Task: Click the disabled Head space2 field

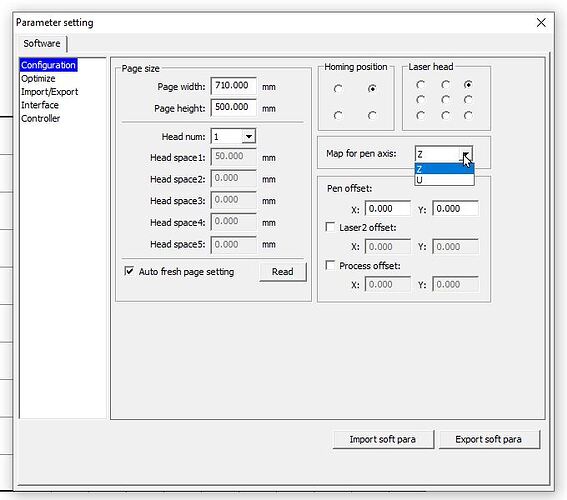Action: pyautogui.click(x=234, y=179)
